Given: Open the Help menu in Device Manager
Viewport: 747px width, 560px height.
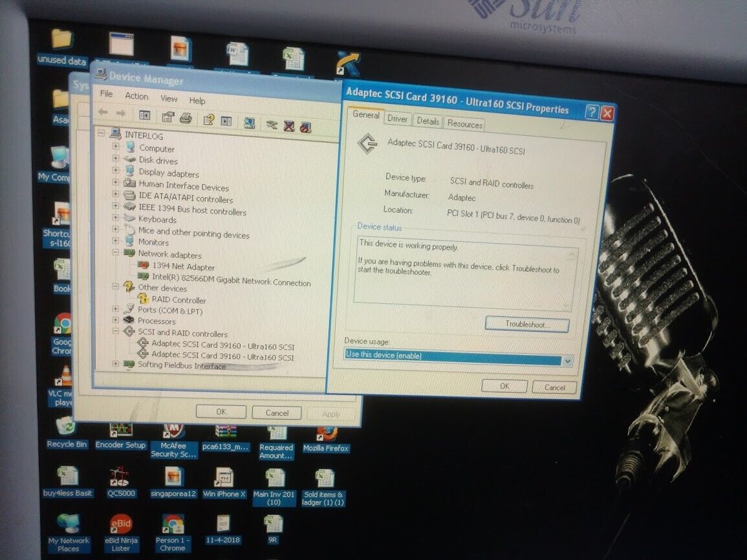Looking at the screenshot, I should point(197,100).
